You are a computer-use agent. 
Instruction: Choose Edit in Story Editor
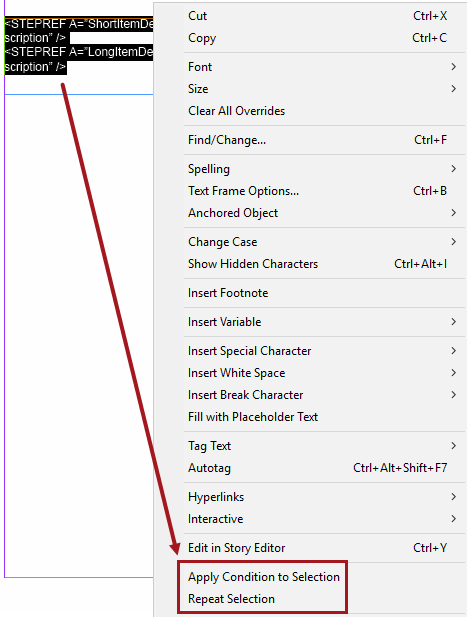point(309,548)
